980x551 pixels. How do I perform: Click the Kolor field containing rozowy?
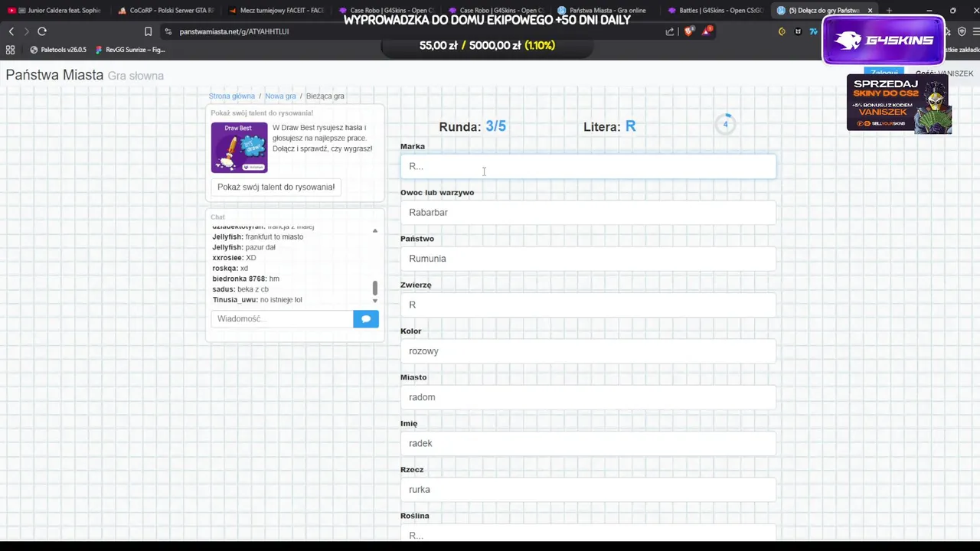[588, 350]
